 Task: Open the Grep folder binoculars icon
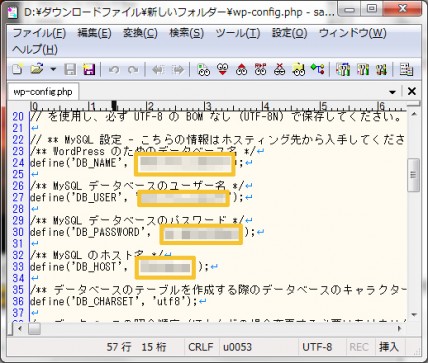tap(299, 69)
